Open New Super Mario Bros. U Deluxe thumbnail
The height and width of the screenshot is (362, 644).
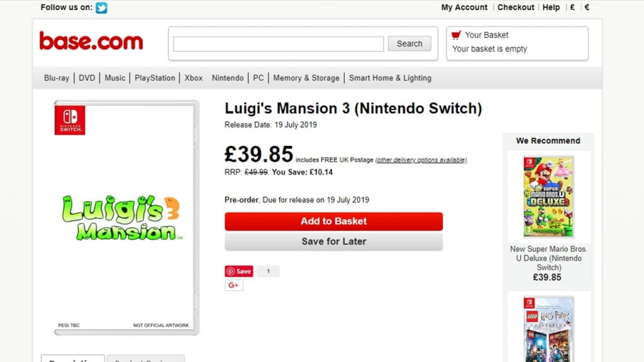(548, 197)
